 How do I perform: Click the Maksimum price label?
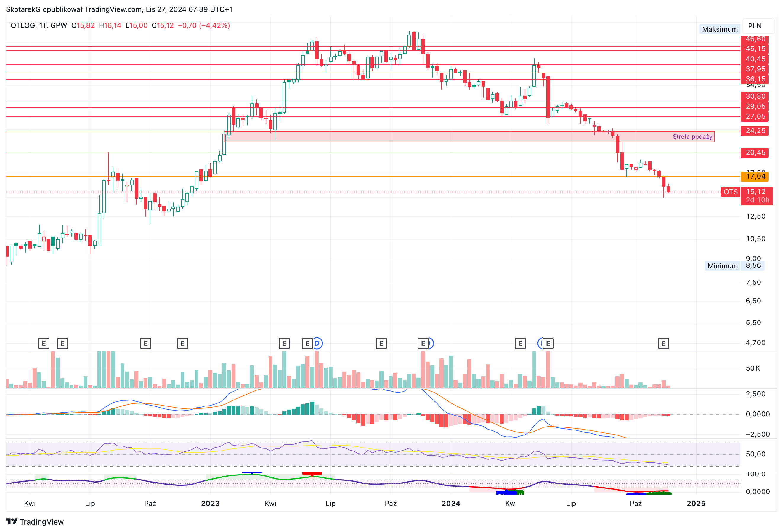[720, 29]
